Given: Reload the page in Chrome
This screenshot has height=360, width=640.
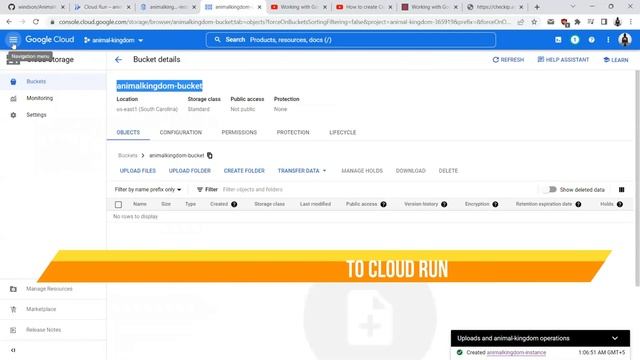Looking at the screenshot, I should (36, 22).
